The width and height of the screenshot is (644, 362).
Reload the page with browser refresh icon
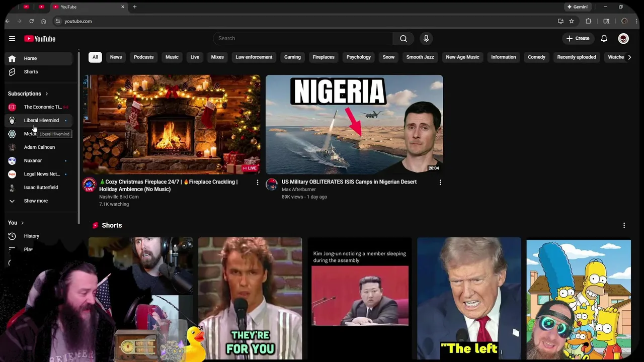pyautogui.click(x=31, y=21)
